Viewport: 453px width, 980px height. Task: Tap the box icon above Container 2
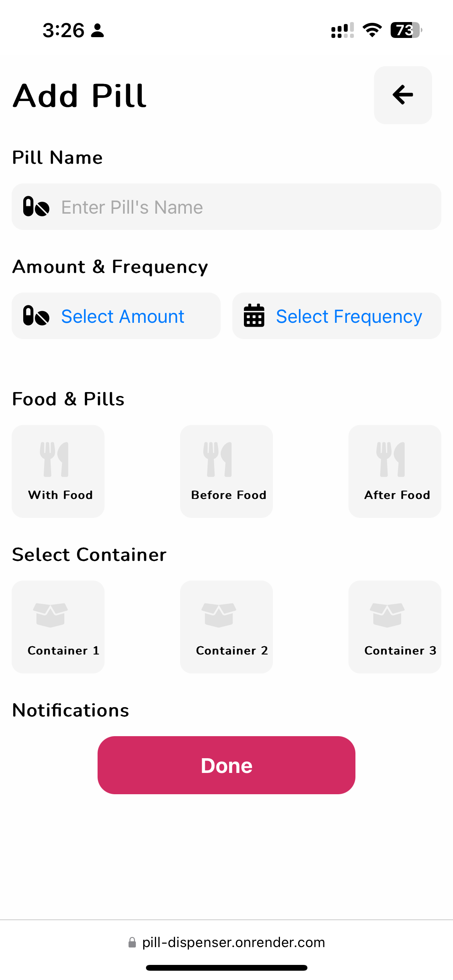tap(219, 615)
